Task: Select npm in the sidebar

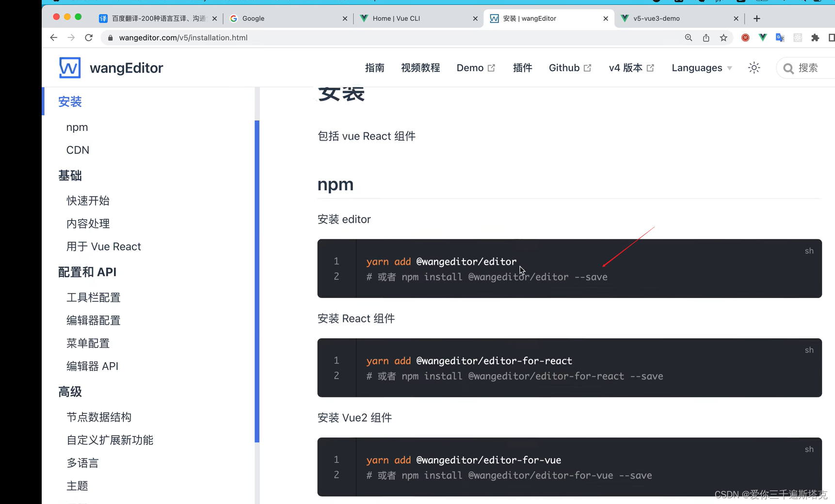Action: pyautogui.click(x=77, y=127)
